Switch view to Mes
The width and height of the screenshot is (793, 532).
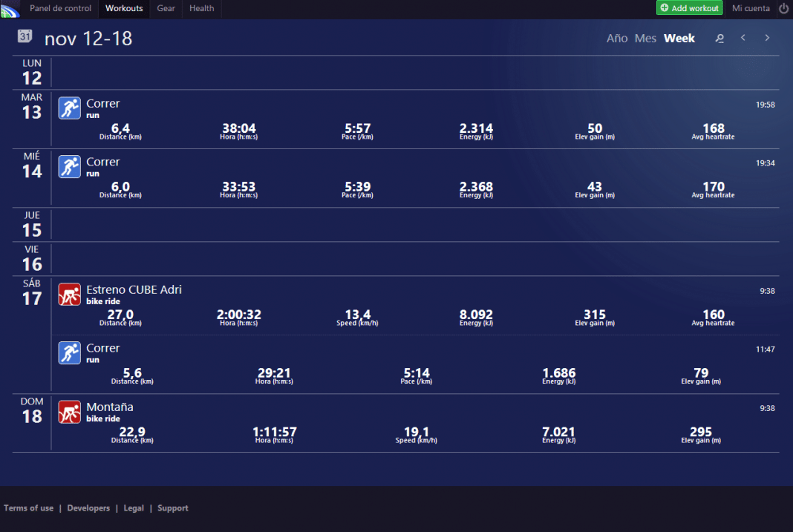pos(645,38)
